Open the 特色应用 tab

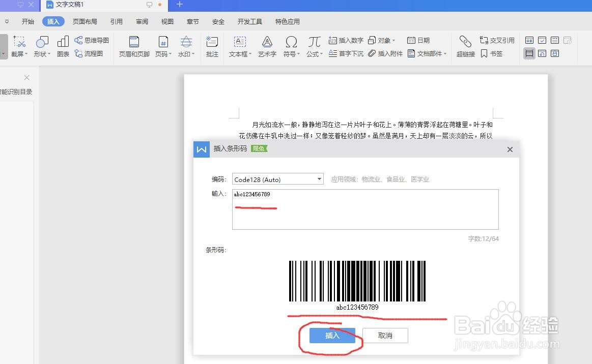287,21
